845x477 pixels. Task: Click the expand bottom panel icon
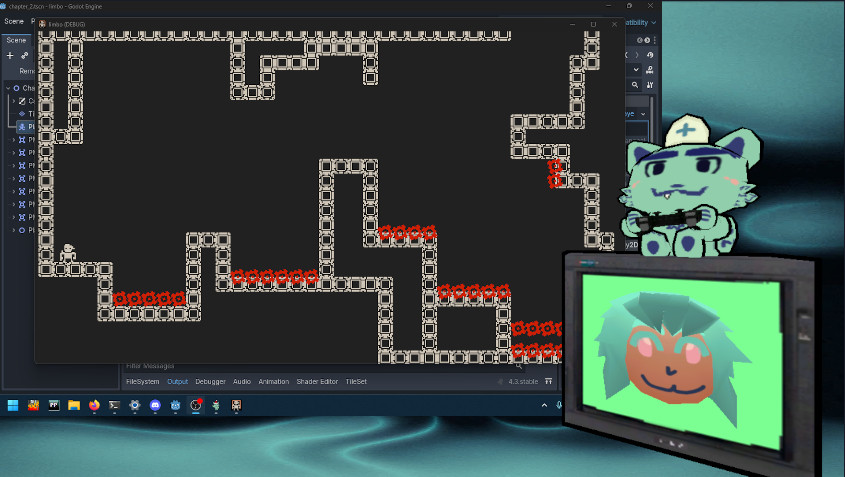coord(548,381)
